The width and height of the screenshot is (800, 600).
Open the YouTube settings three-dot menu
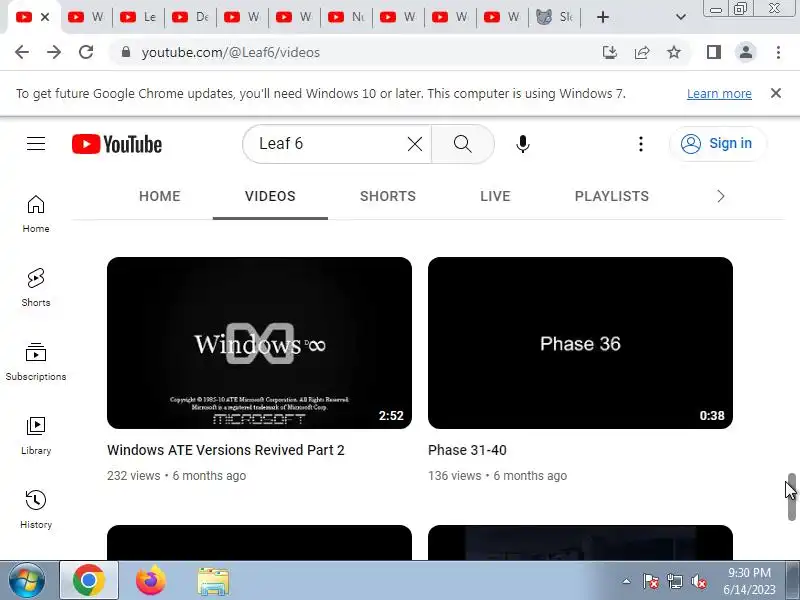pos(641,144)
